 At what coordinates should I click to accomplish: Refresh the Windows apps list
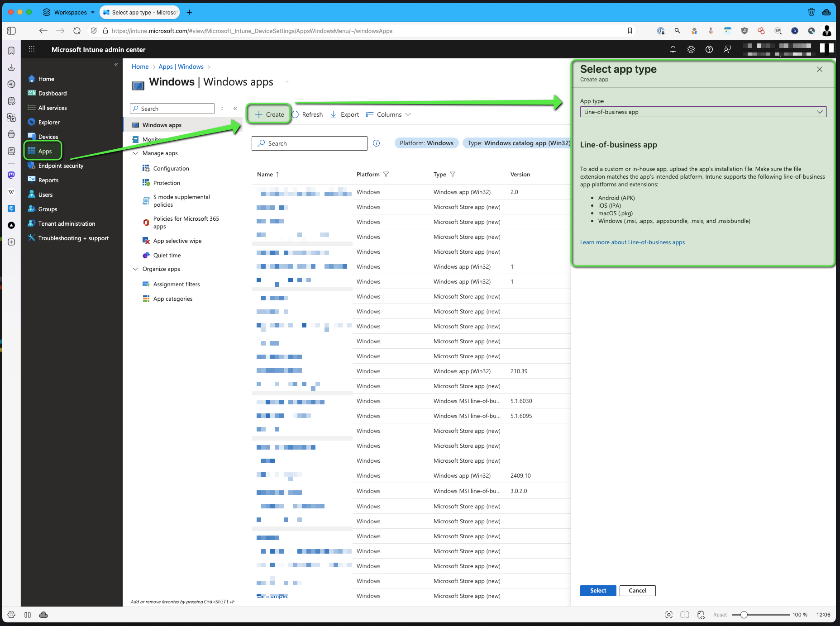(308, 114)
